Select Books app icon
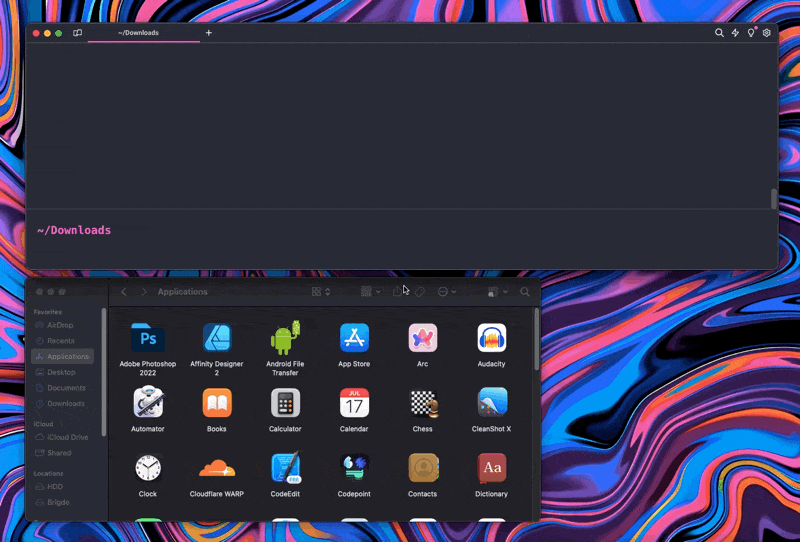 (217, 403)
